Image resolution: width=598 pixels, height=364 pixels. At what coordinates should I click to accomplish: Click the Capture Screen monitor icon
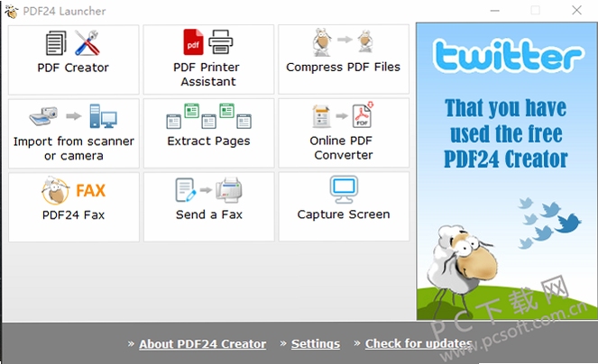click(x=344, y=189)
